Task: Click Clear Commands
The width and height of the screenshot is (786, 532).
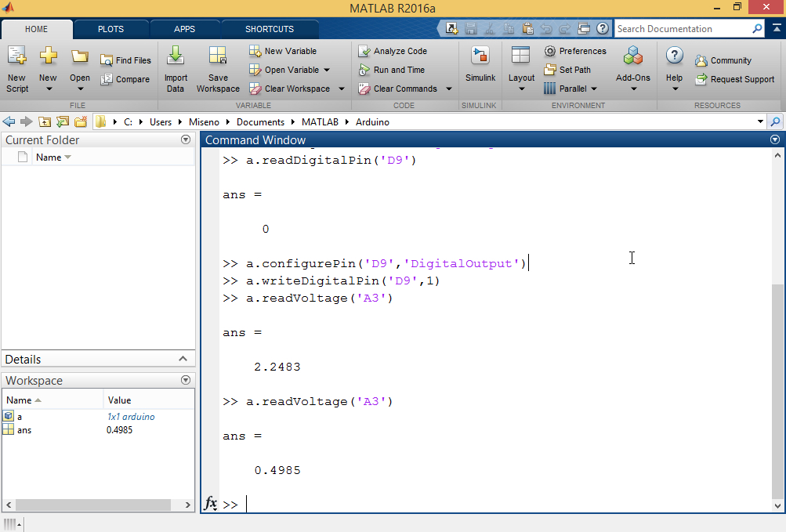Action: click(x=398, y=89)
